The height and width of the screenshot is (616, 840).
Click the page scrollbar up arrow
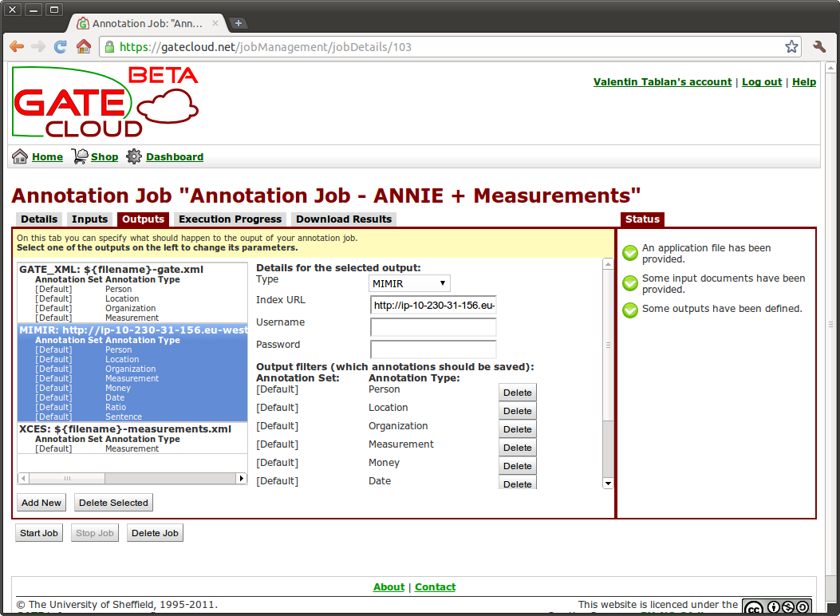click(x=830, y=68)
